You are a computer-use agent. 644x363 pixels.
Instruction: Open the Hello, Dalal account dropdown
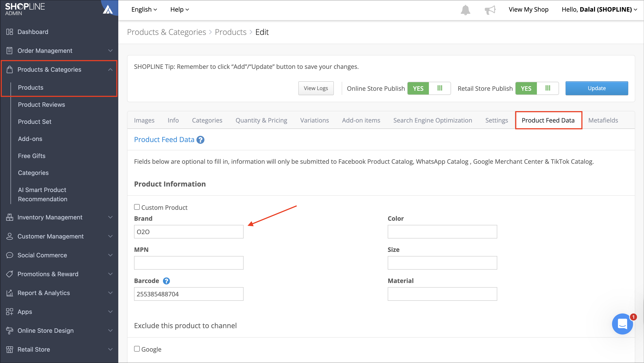(x=599, y=9)
